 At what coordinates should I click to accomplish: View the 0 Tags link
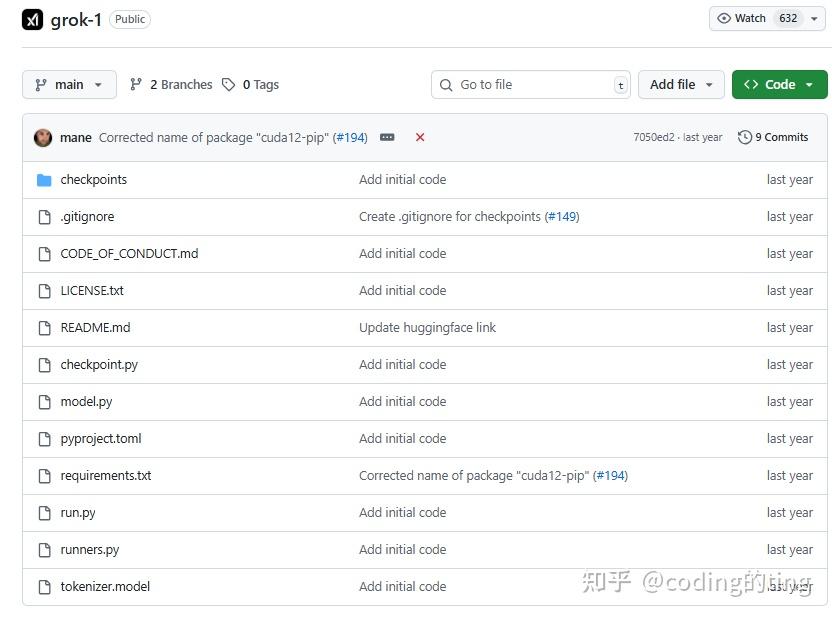coord(261,84)
